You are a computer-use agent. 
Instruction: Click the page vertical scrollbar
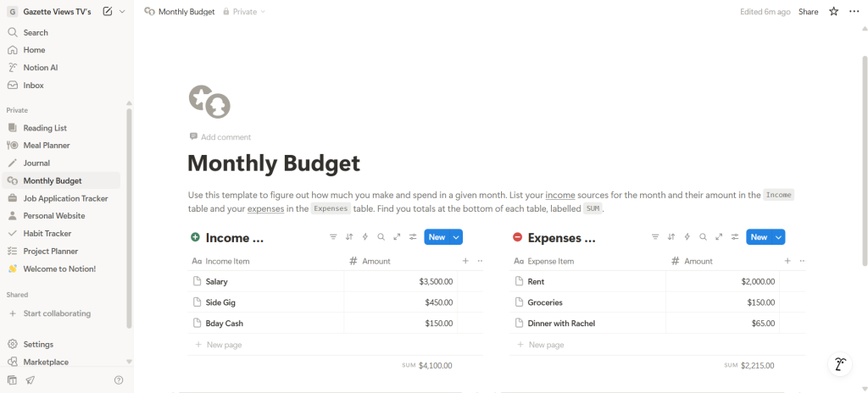(x=865, y=161)
